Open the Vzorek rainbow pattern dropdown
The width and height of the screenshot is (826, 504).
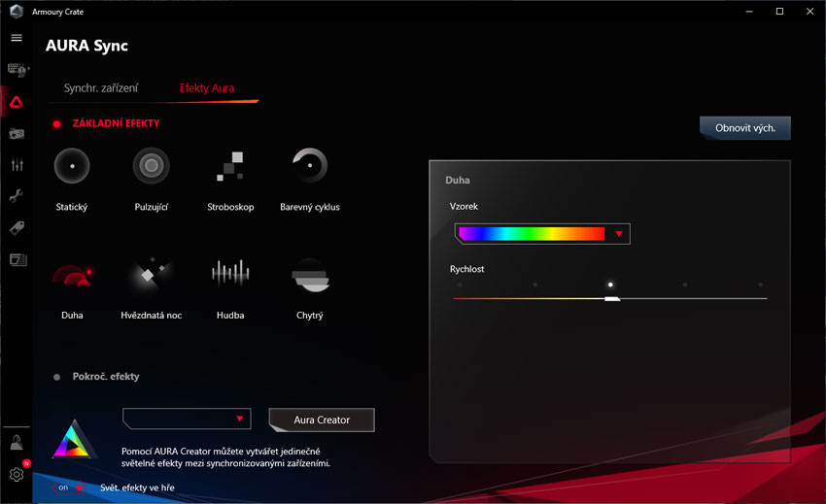pos(542,234)
